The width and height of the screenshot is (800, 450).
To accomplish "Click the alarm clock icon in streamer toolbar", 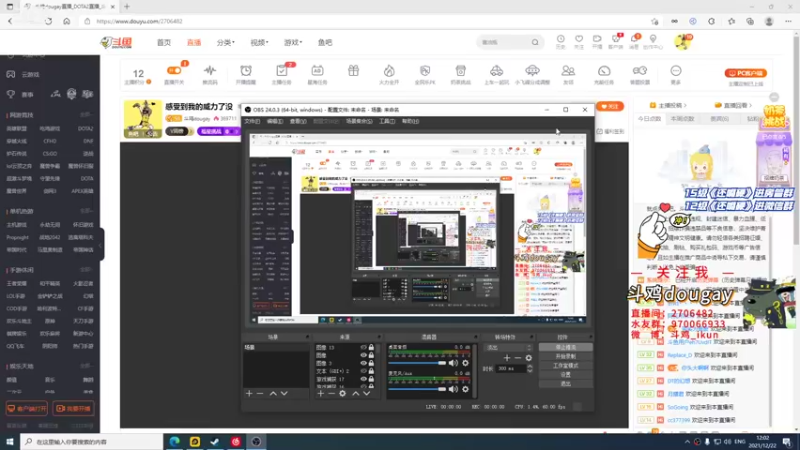I will point(246,70).
